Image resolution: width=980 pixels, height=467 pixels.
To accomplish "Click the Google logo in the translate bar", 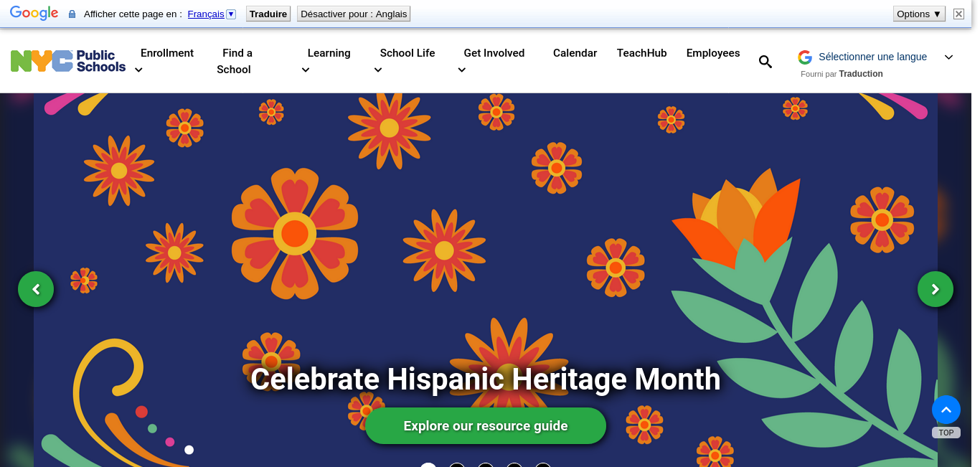I will click(34, 14).
